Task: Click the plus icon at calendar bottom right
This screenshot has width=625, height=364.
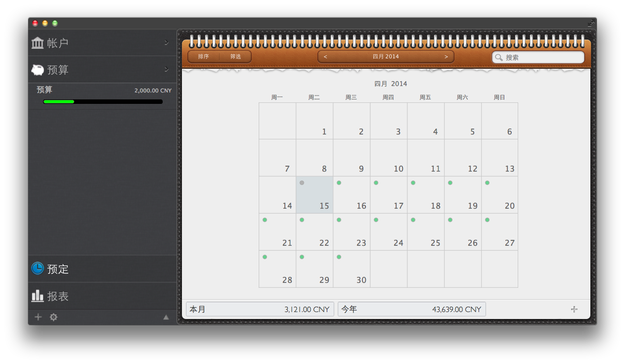Action: tap(574, 309)
